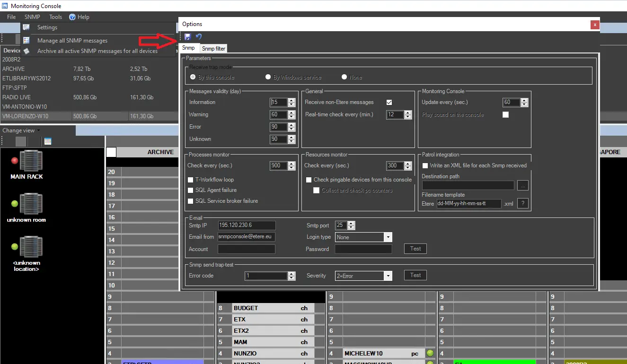The height and width of the screenshot is (364, 627).
Task: Open the Login type dropdown
Action: [x=388, y=237]
